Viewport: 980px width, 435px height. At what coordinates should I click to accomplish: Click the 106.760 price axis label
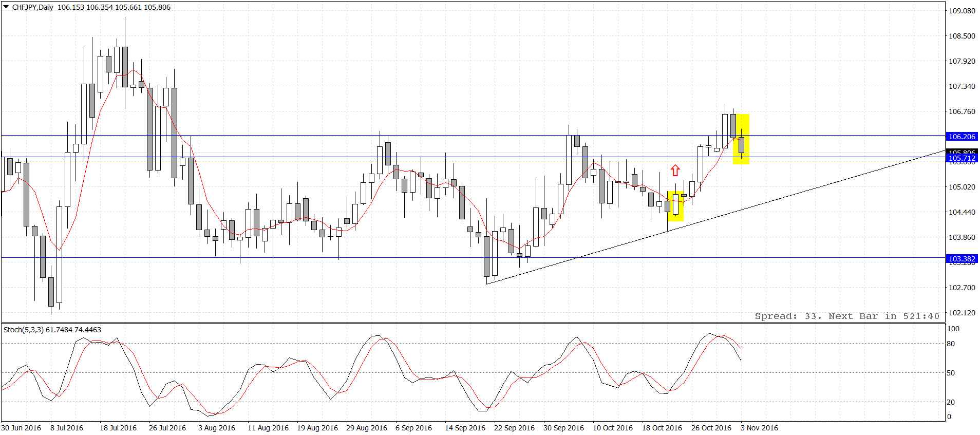coord(962,111)
